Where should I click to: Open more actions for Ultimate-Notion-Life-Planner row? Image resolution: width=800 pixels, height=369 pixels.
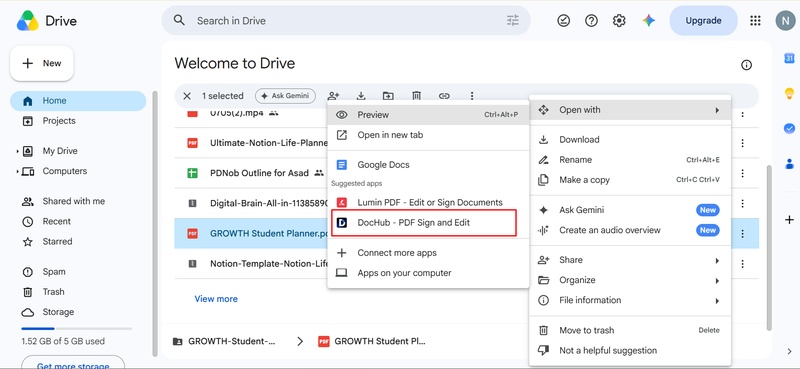pyautogui.click(x=742, y=143)
